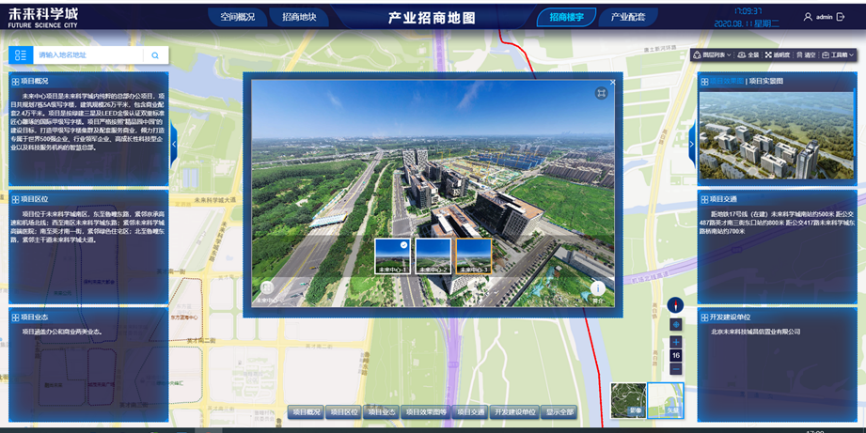Expand the 工具箱 toolbox dropdown

point(838,55)
